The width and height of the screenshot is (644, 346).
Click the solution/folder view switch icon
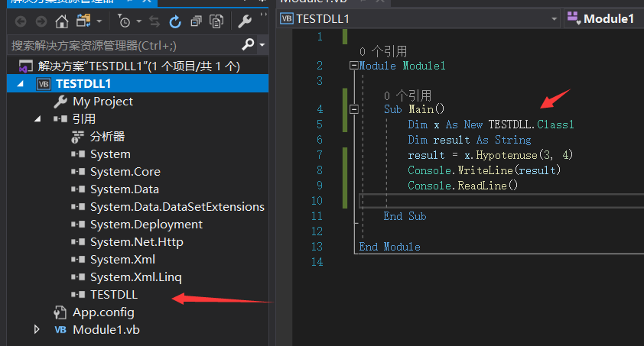point(83,21)
